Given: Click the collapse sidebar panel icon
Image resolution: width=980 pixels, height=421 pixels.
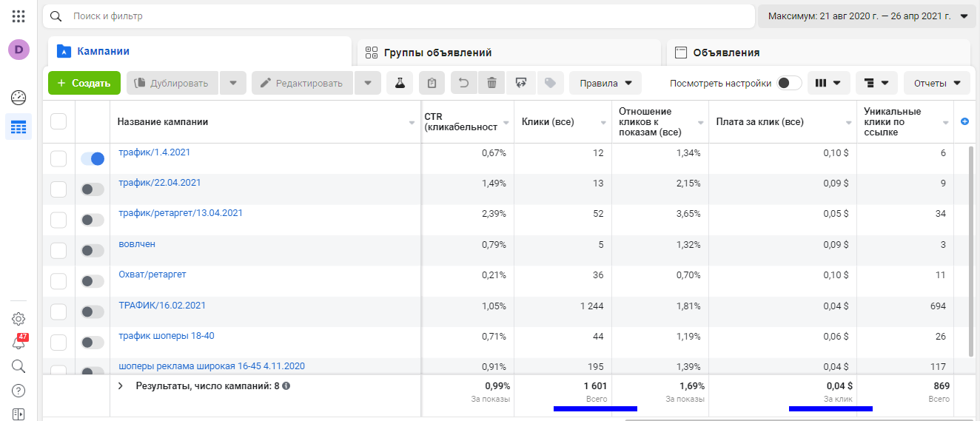Looking at the screenshot, I should pos(19,414).
